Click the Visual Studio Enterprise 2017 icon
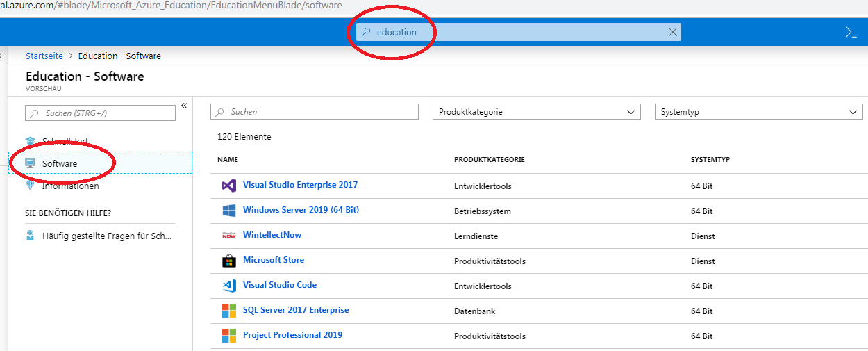Image resolution: width=868 pixels, height=351 pixels. coord(229,186)
